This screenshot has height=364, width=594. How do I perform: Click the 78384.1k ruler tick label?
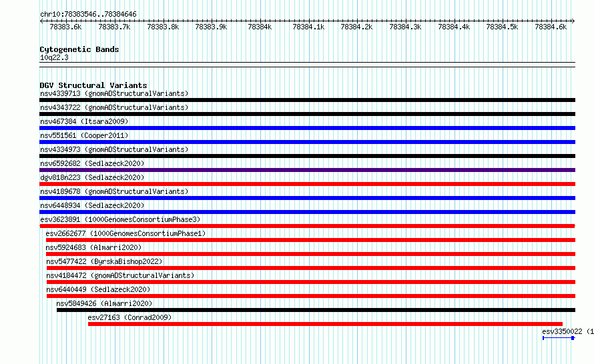point(308,27)
